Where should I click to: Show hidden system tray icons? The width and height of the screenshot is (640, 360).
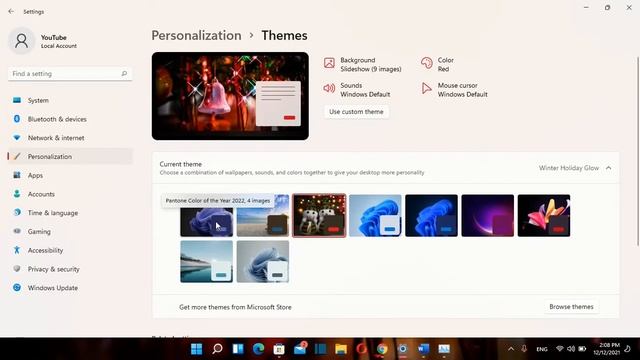pos(511,349)
